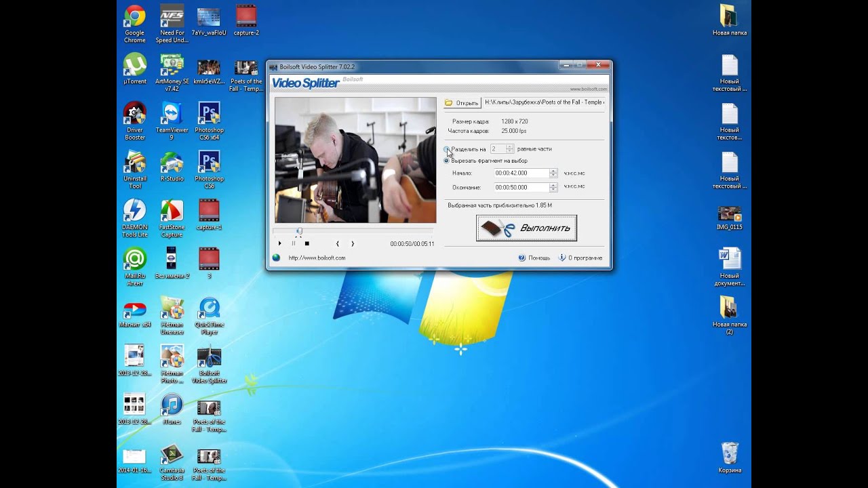
Task: Select the Разделить на равные части option
Action: click(x=446, y=149)
